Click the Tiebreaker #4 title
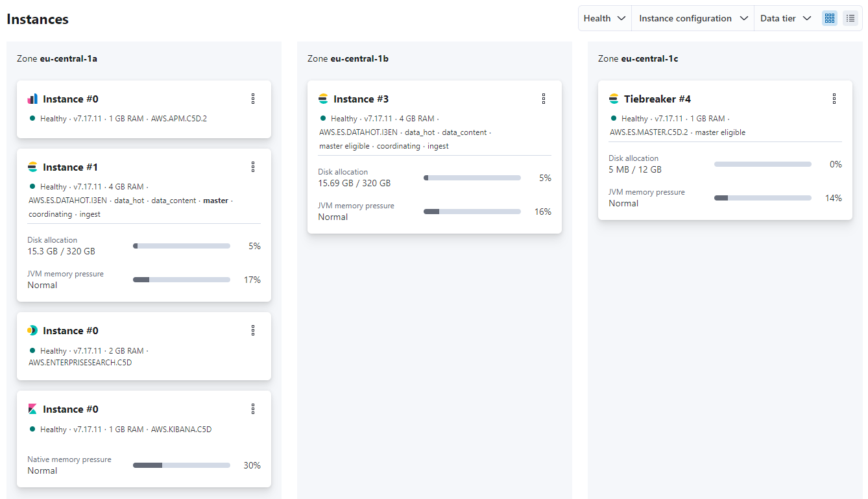The width and height of the screenshot is (868, 499). point(657,99)
